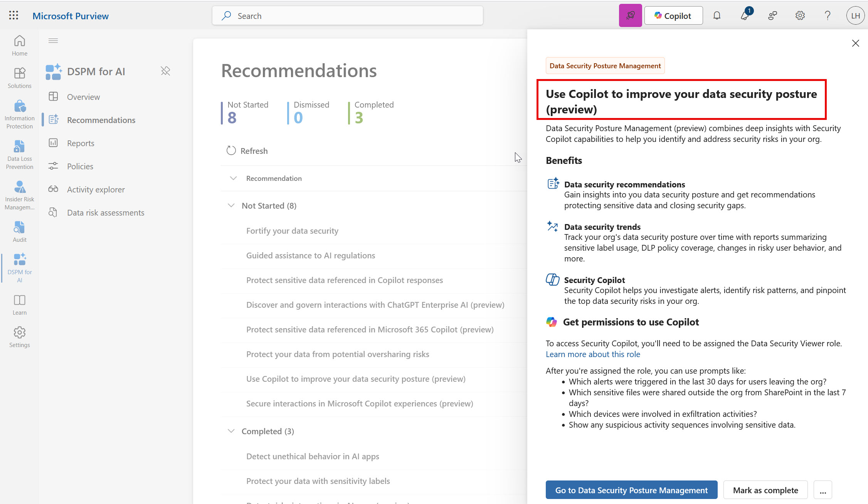The width and height of the screenshot is (868, 504).
Task: Click the Mark as complete button
Action: 765,490
